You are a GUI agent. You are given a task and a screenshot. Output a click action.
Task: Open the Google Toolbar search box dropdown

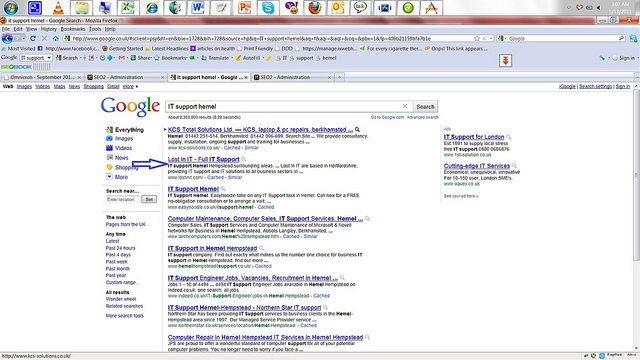[x=49, y=58]
